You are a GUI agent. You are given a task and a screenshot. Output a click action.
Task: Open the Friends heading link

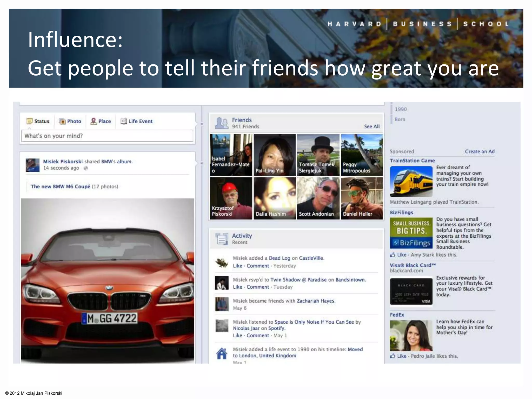[x=242, y=120]
